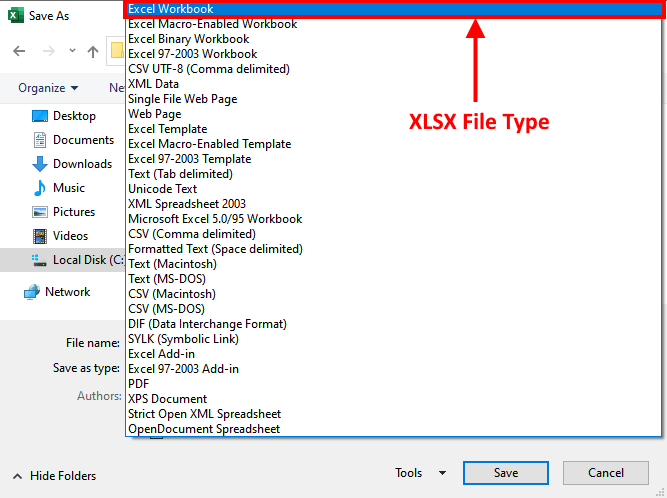Viewport: 667px width, 498px height.
Task: Select Strict Open XML Spreadsheet option
Action: coord(394,414)
